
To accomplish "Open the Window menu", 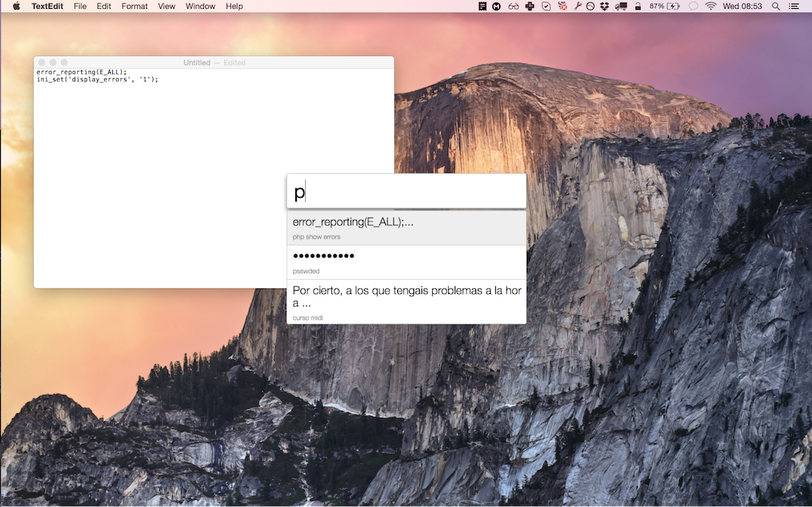I will [200, 6].
